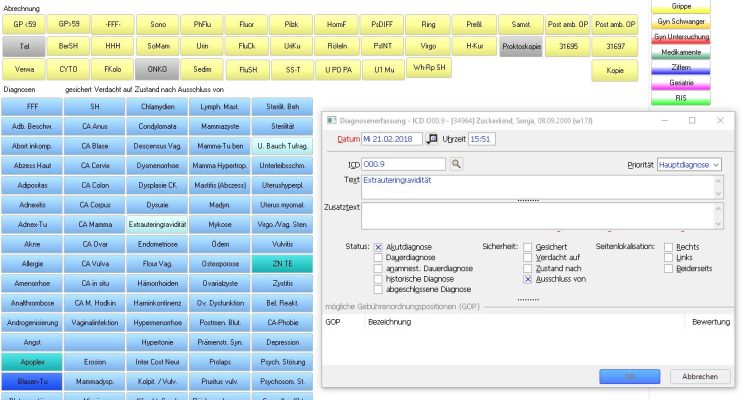Select the Vaginalinfektion diagnosis button

point(95,323)
